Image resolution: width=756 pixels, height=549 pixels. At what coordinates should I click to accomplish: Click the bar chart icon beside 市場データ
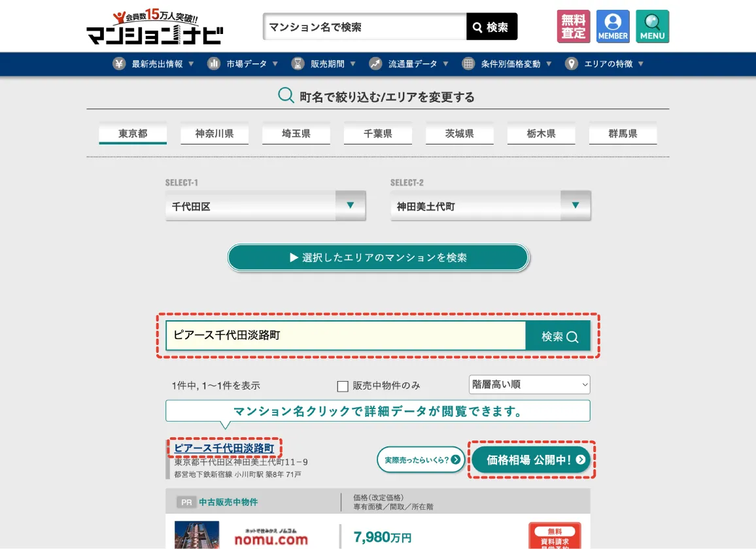pos(214,64)
